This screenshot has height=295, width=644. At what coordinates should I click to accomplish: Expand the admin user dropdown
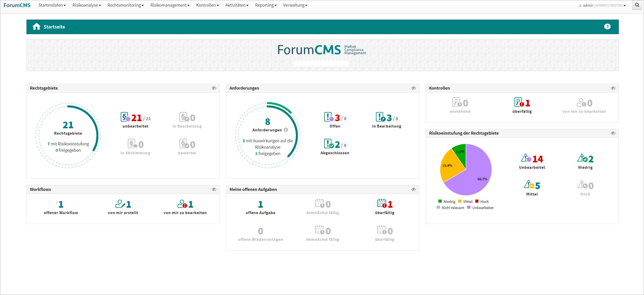click(603, 5)
